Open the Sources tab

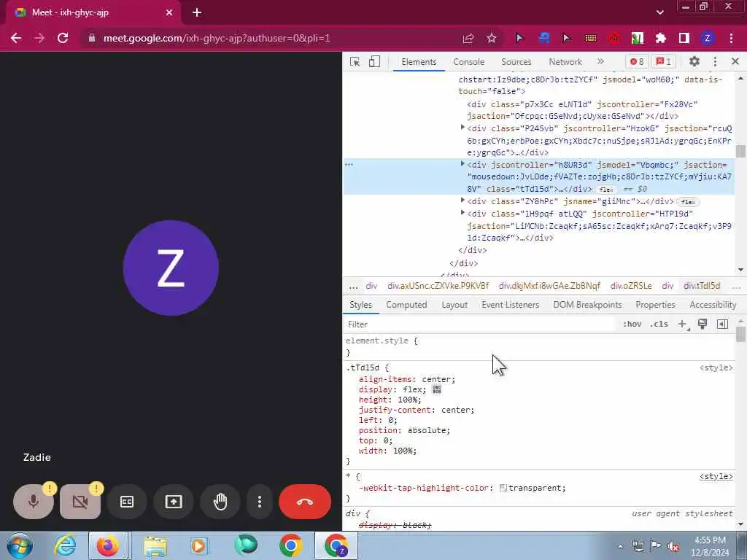516,62
